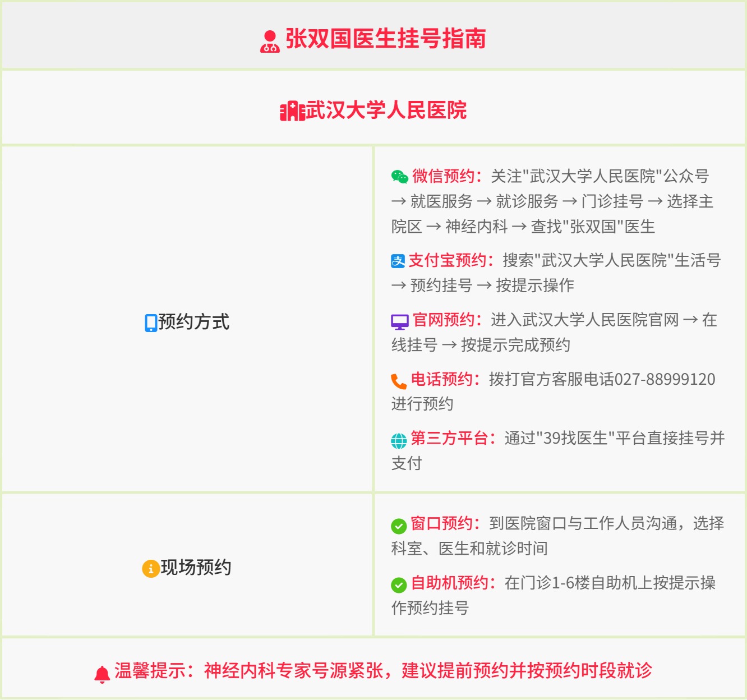
Task: Click the purple monitor icon for 官网预约
Action: tap(400, 321)
